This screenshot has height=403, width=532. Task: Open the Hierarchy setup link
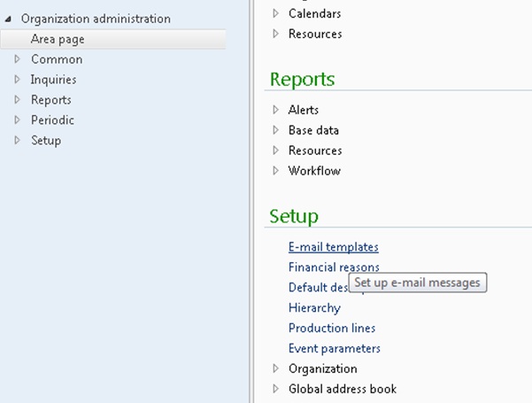click(313, 308)
